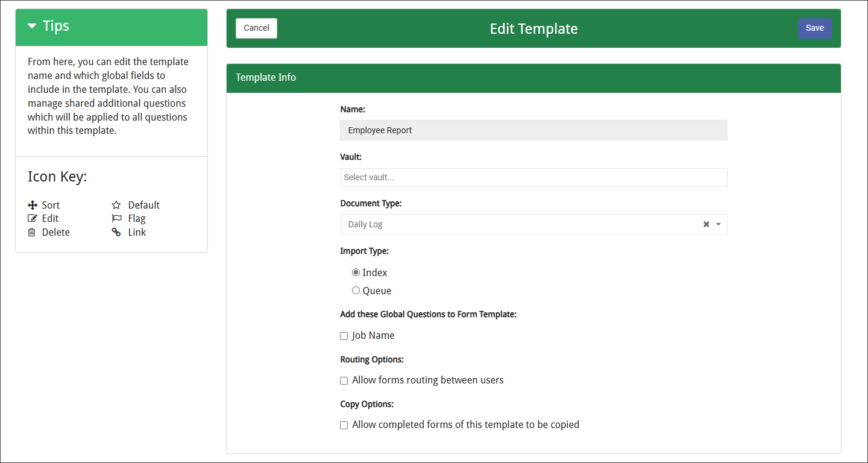This screenshot has width=868, height=463.
Task: Select the Flag icon in the Icon Key
Action: pyautogui.click(x=117, y=218)
